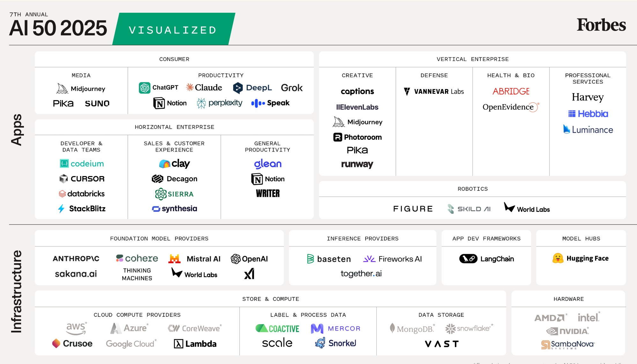Click the FIGURE logo text

[413, 209]
